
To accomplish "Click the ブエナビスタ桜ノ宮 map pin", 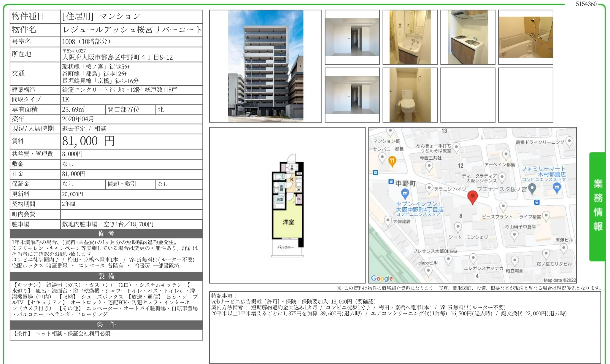I will pos(532,188).
